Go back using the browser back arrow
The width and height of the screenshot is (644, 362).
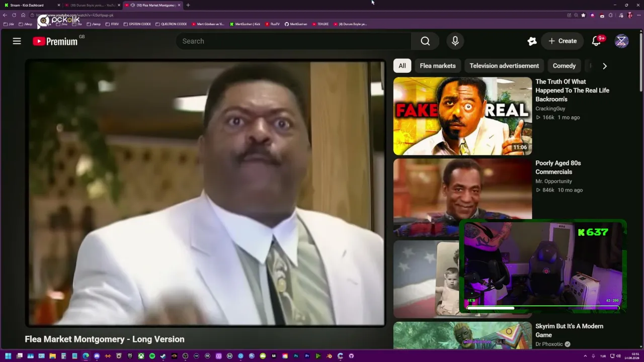click(x=5, y=15)
